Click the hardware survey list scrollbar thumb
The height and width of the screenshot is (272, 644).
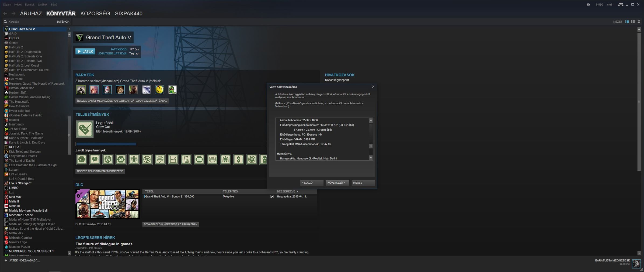click(x=371, y=146)
